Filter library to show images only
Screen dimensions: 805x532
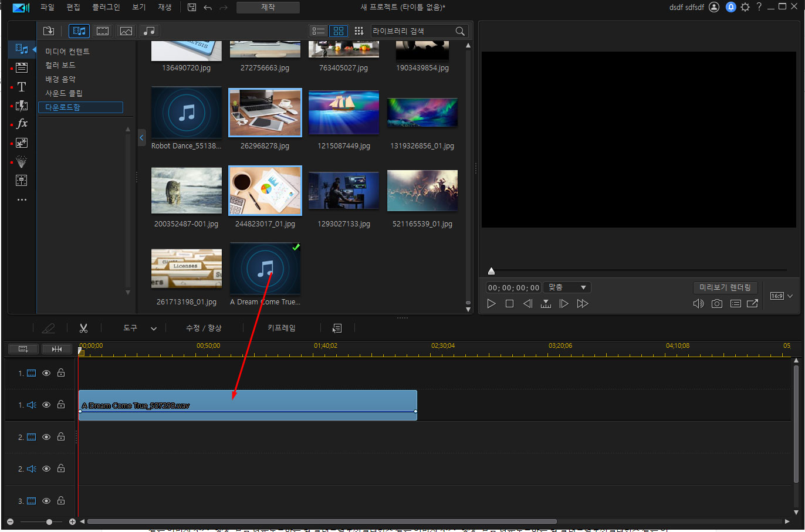pyautogui.click(x=126, y=31)
